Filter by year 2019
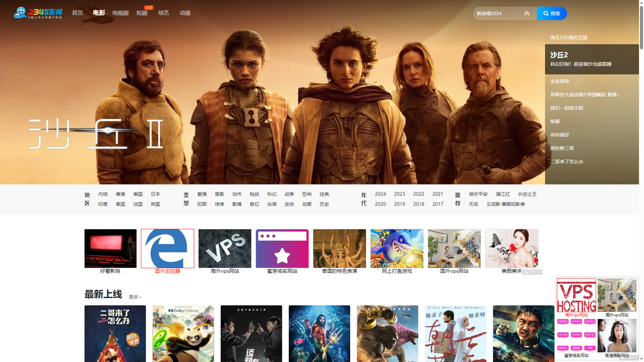644x362 pixels. tap(399, 204)
